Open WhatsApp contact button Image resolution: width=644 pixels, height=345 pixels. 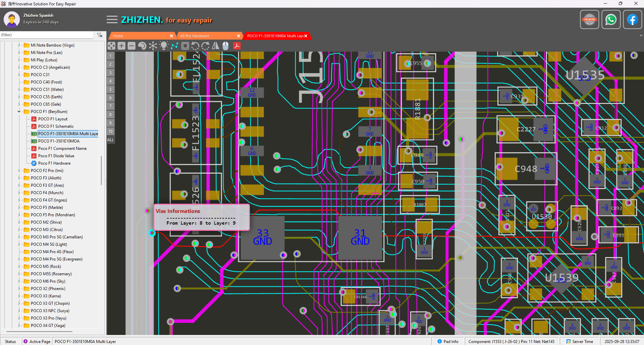[611, 20]
